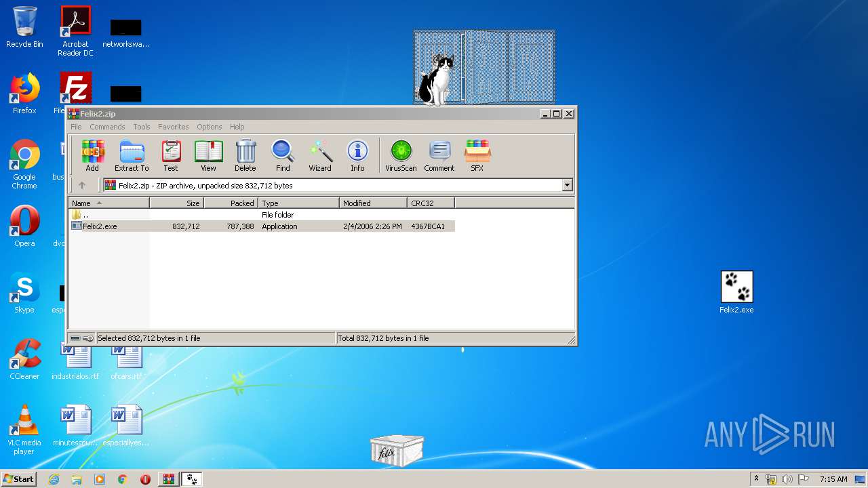The height and width of the screenshot is (488, 868).
Task: Click the network tray icon
Action: (771, 479)
